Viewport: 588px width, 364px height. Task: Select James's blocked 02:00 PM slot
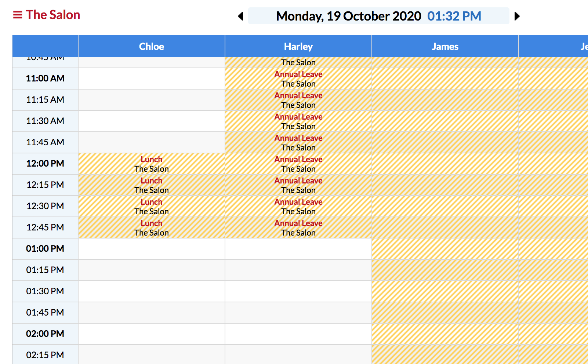pyautogui.click(x=445, y=334)
